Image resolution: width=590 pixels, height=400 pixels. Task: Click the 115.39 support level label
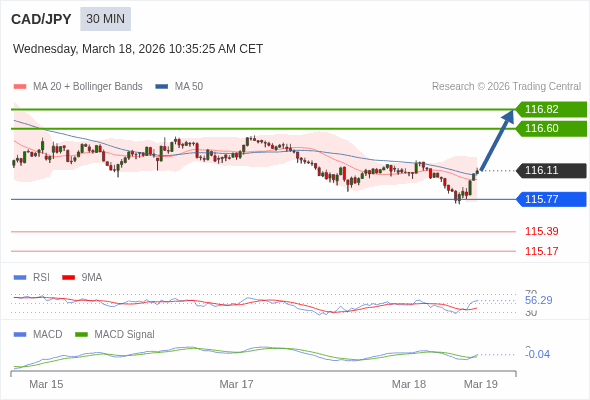(541, 231)
